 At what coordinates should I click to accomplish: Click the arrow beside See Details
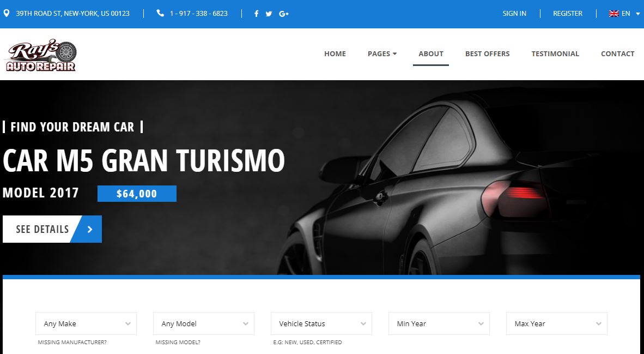click(x=90, y=229)
